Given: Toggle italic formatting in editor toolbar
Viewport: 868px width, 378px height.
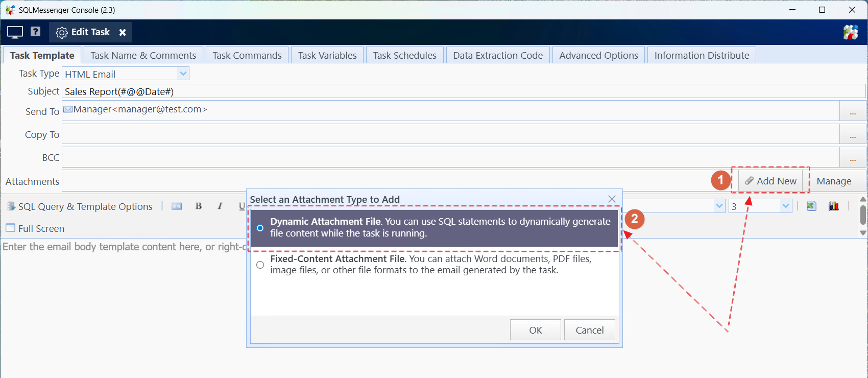Looking at the screenshot, I should pos(220,206).
